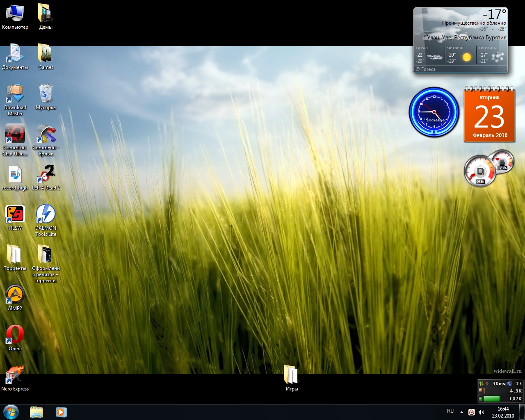Select the Торренты folder icon
Viewport: 525px width, 420px height.
15,254
